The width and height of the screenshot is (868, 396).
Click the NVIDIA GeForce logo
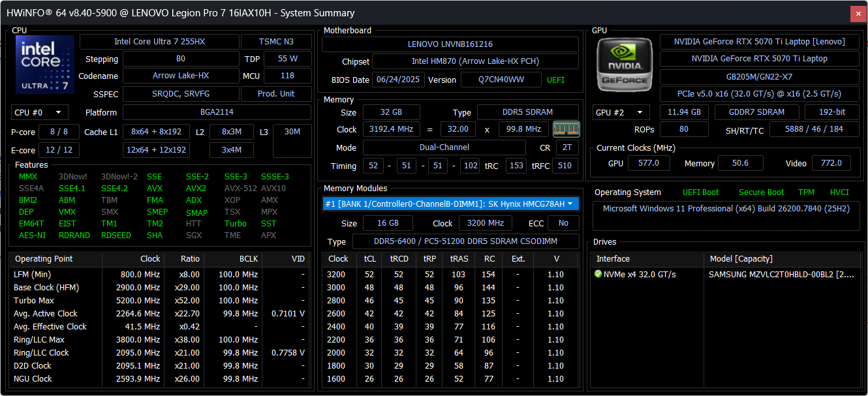(x=625, y=65)
